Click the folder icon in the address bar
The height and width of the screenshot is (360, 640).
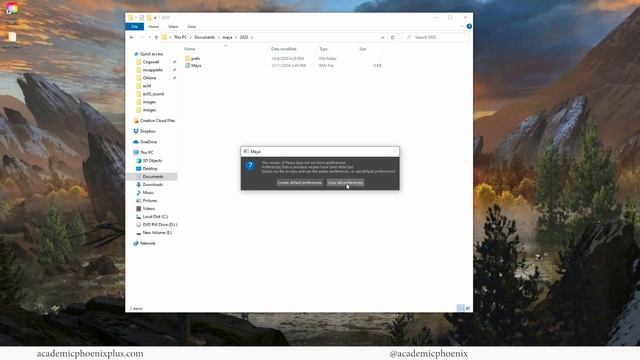164,37
